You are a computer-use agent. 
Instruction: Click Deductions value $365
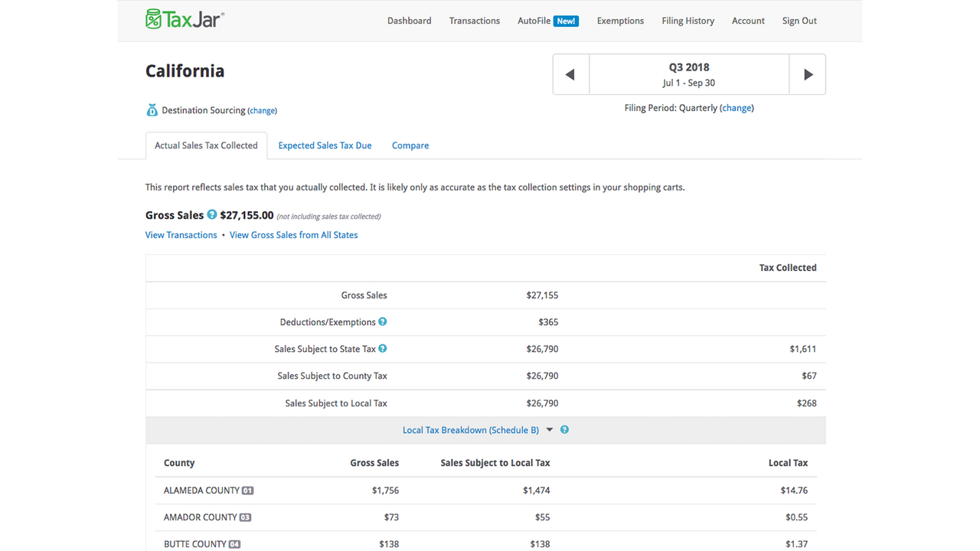pos(548,322)
